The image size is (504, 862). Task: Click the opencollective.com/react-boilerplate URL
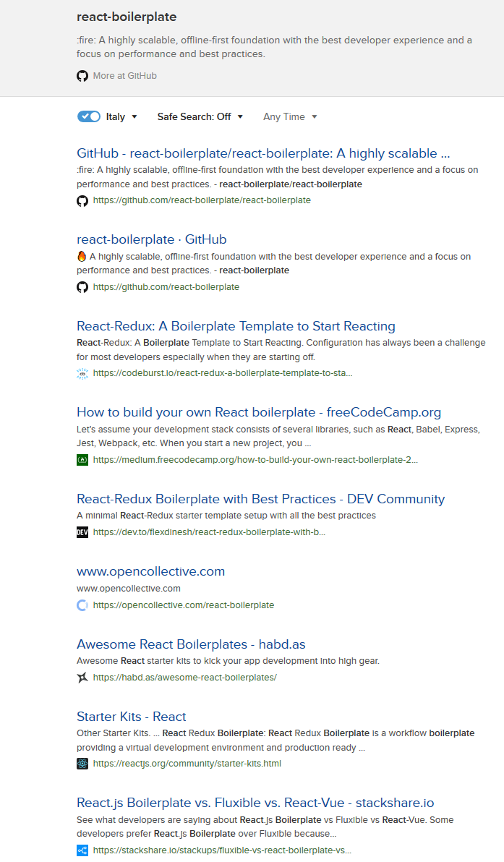point(184,605)
